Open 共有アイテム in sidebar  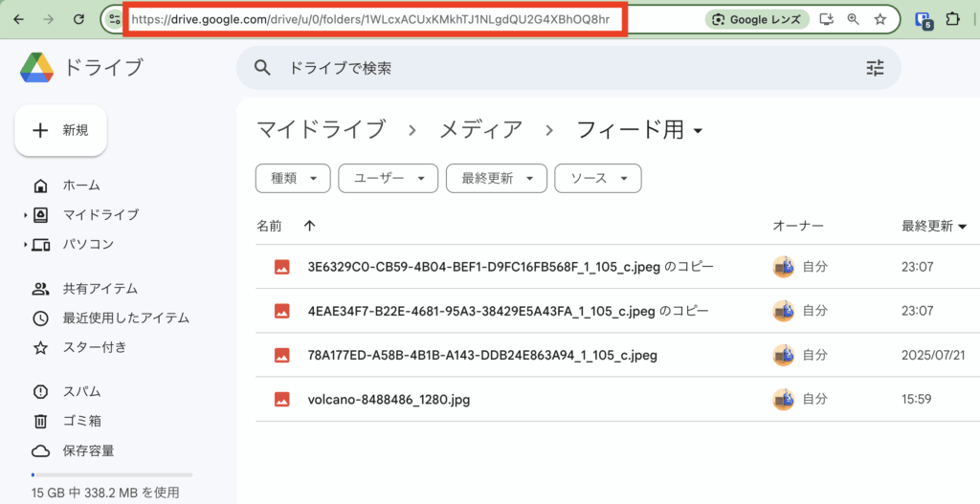click(x=100, y=289)
